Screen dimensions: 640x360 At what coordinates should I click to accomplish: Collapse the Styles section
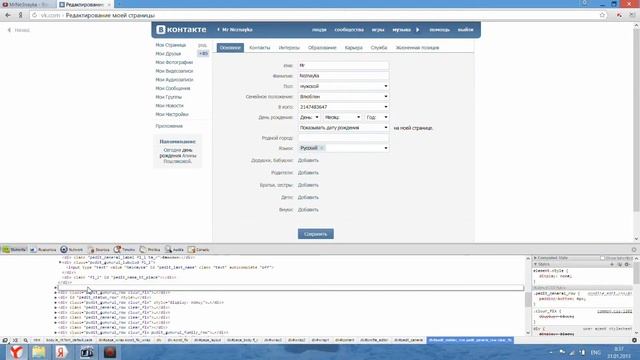click(x=536, y=264)
